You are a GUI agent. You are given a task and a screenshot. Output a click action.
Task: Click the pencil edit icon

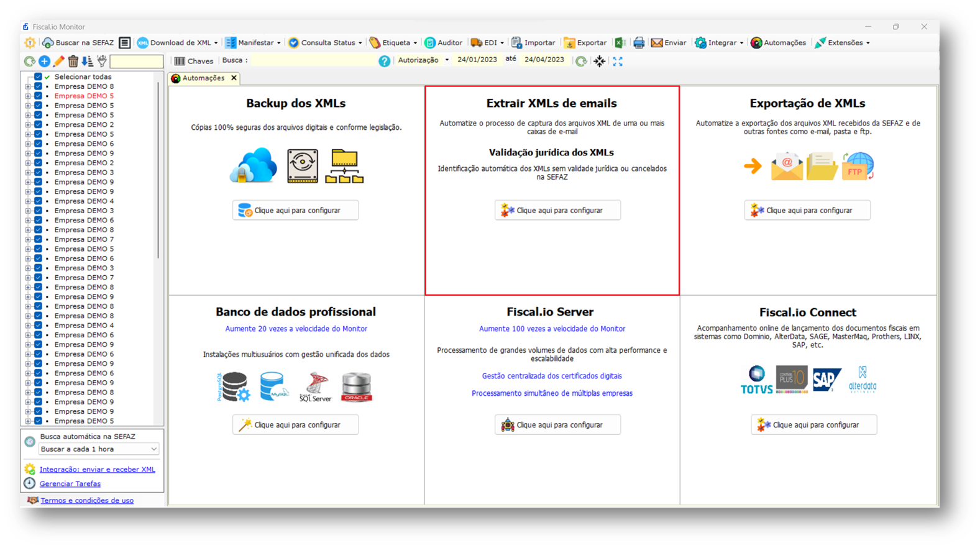pyautogui.click(x=59, y=61)
